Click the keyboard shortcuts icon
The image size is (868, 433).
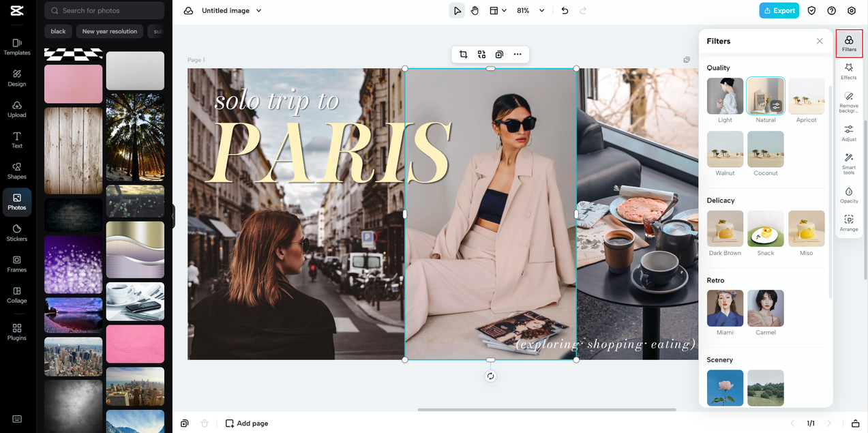point(17,419)
